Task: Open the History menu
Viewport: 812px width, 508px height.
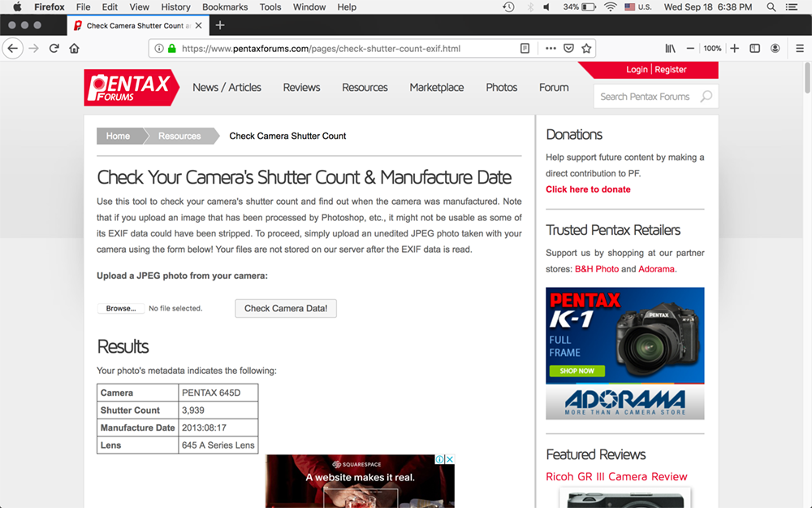Action: (x=175, y=7)
